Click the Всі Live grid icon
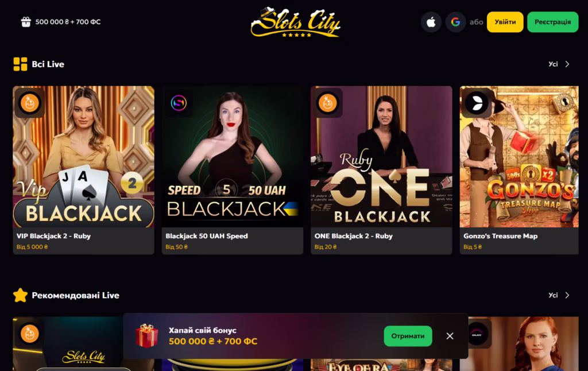 coord(20,64)
